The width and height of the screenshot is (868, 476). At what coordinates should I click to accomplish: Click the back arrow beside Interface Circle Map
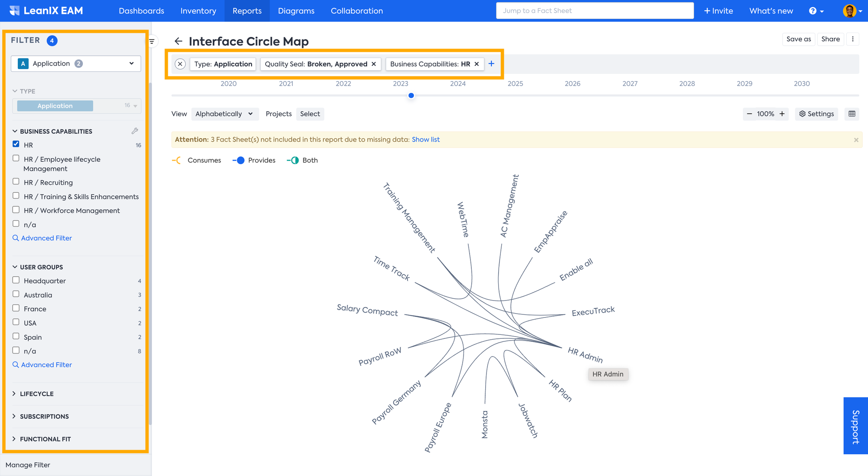pyautogui.click(x=178, y=41)
